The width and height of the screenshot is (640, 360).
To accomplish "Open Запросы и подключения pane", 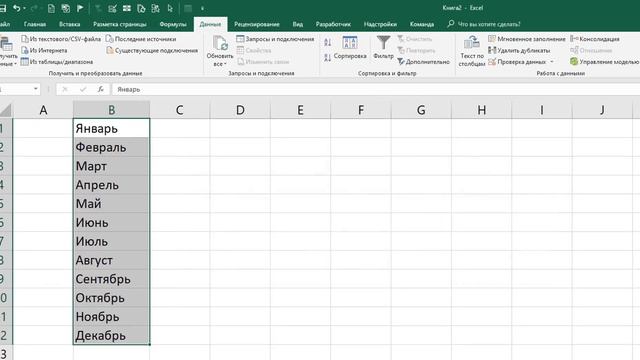I will click(x=276, y=39).
